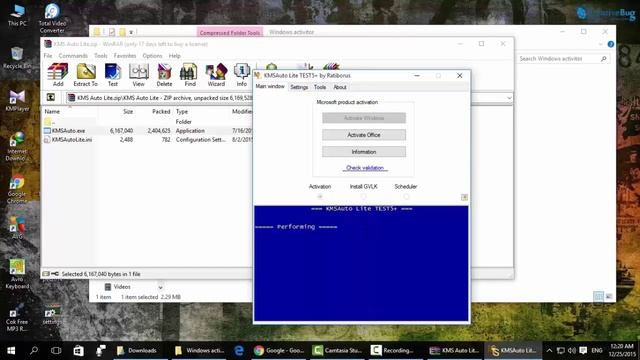Viewport: 640px width, 360px height.
Task: Open the Help menu in WinRAR
Action: pyautogui.click(x=175, y=56)
